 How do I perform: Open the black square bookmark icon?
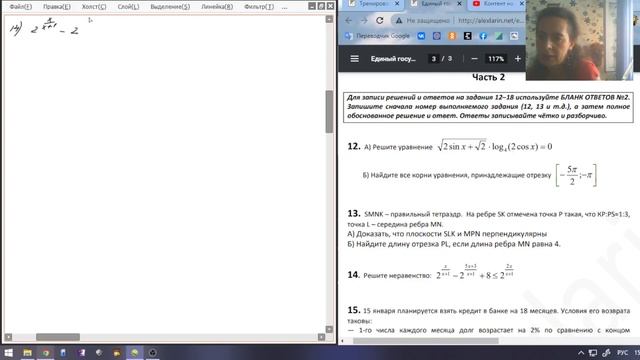[467, 36]
